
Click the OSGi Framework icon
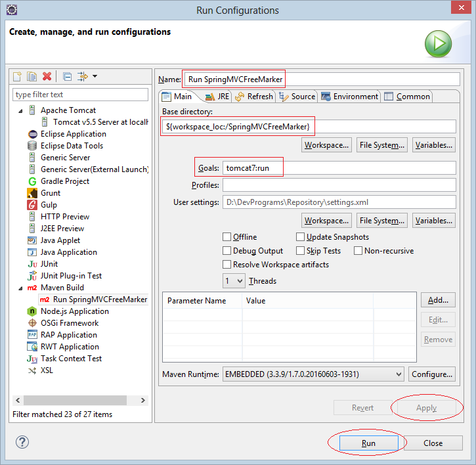click(32, 323)
